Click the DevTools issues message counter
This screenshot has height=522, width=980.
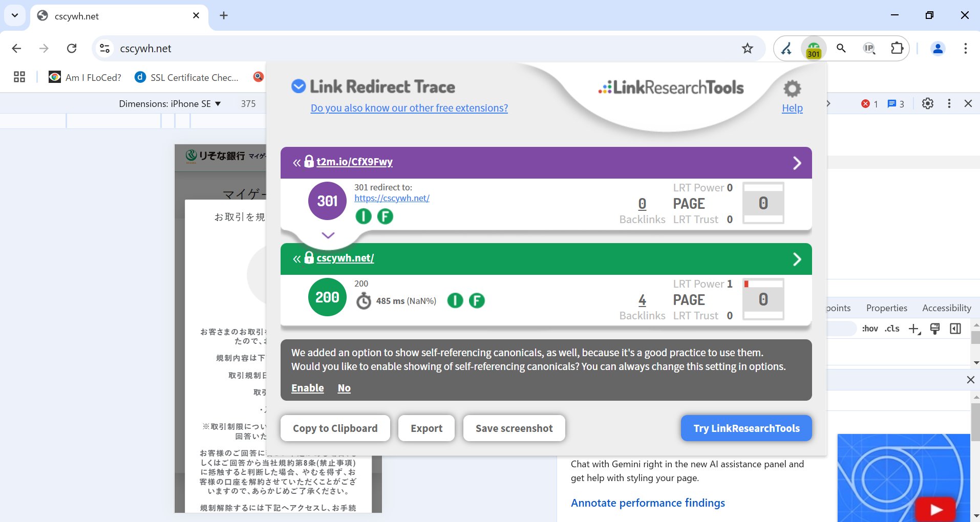896,104
